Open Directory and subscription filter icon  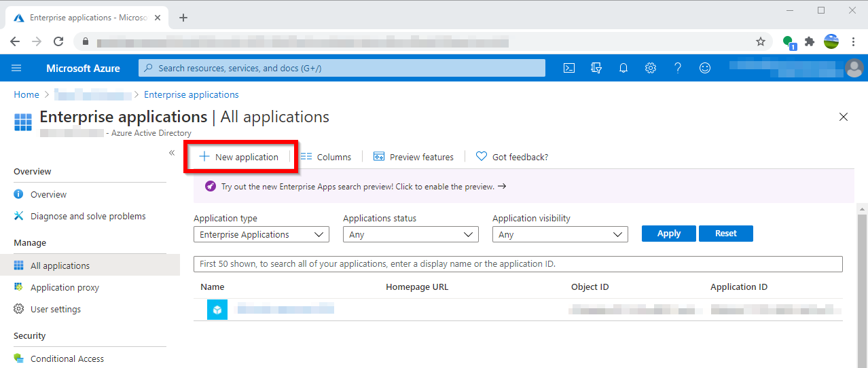pos(596,68)
